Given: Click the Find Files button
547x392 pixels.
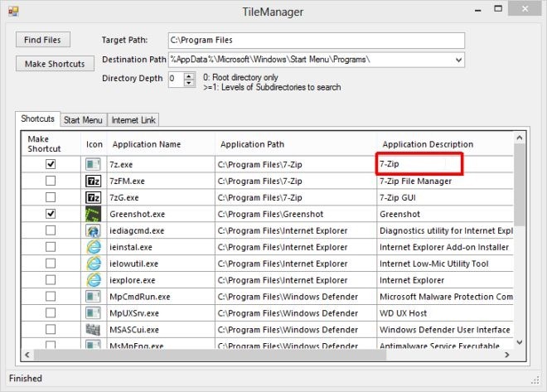Looking at the screenshot, I should point(43,40).
